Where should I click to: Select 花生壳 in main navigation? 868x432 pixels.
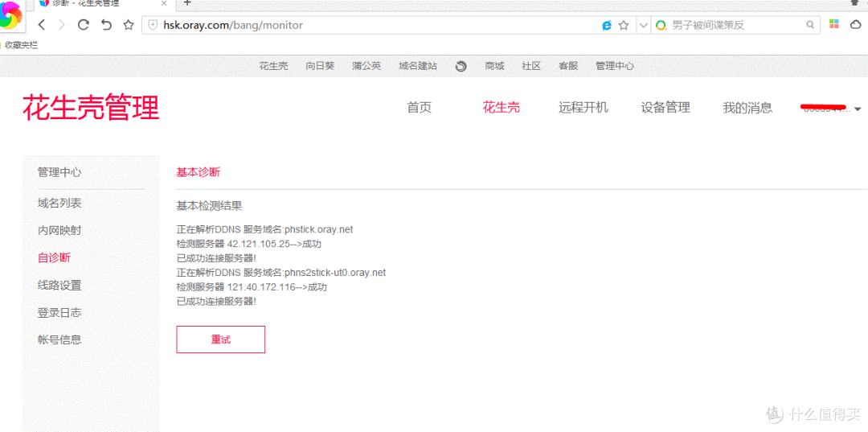pos(501,108)
